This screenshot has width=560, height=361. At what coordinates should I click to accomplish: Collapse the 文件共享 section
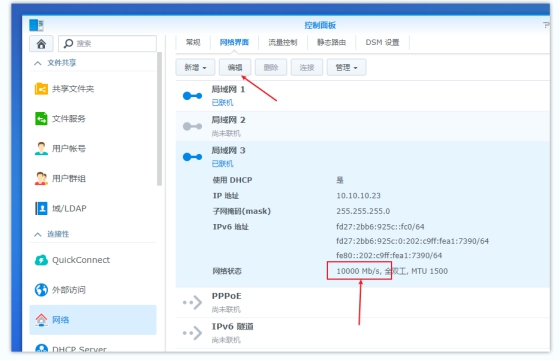[x=38, y=63]
